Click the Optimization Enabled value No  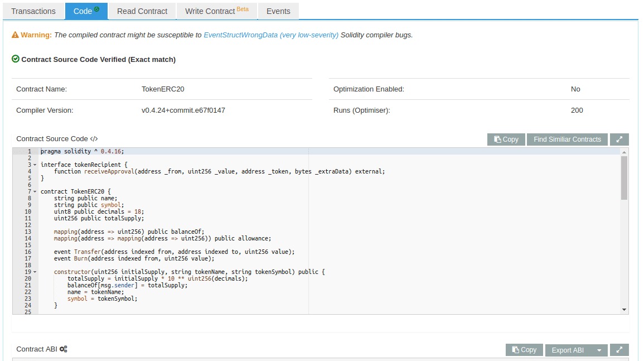575,89
